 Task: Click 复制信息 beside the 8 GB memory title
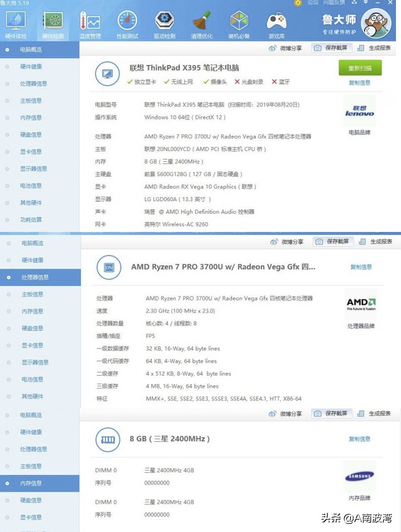(x=360, y=439)
